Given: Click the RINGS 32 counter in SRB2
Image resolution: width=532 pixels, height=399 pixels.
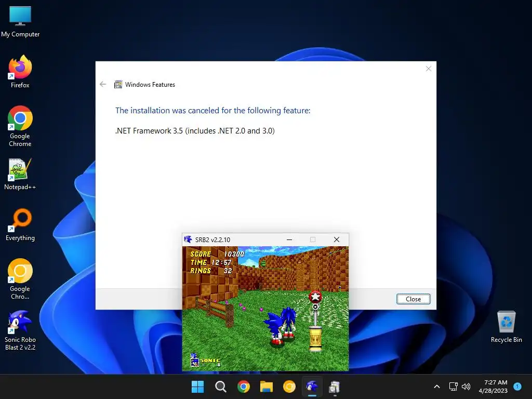Looking at the screenshot, I should [211, 271].
